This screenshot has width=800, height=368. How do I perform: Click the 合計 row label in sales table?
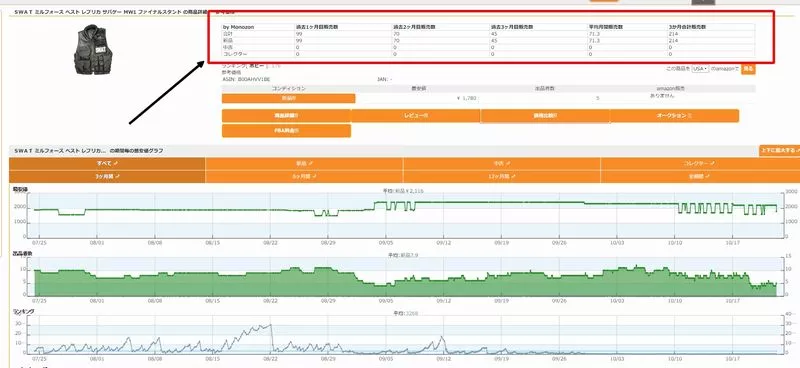(227, 33)
